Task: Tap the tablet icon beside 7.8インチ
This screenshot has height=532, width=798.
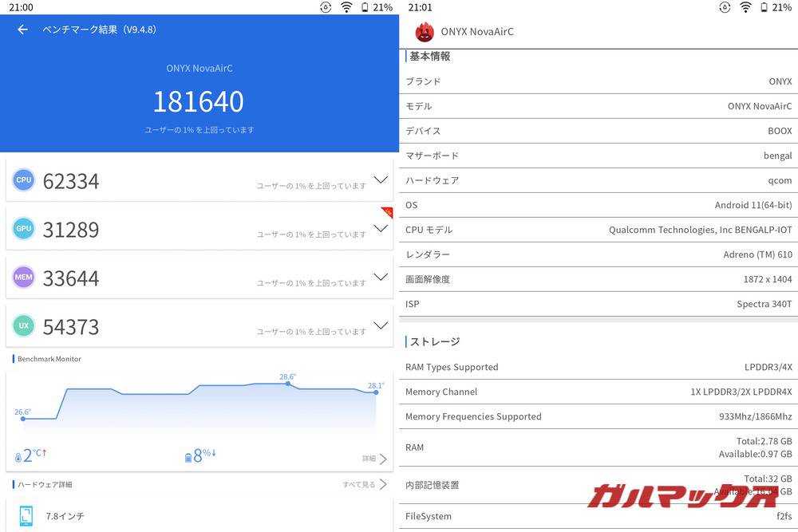Action: pyautogui.click(x=25, y=516)
